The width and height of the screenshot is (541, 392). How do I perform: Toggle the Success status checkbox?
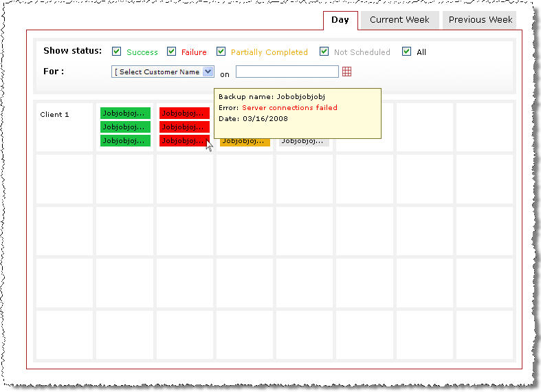(x=117, y=52)
